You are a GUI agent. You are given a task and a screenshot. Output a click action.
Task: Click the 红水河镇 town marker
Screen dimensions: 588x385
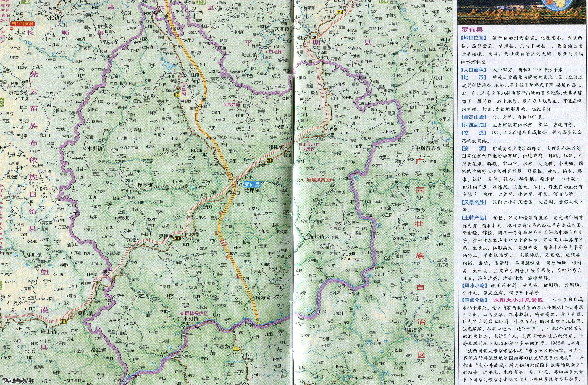coord(183,327)
